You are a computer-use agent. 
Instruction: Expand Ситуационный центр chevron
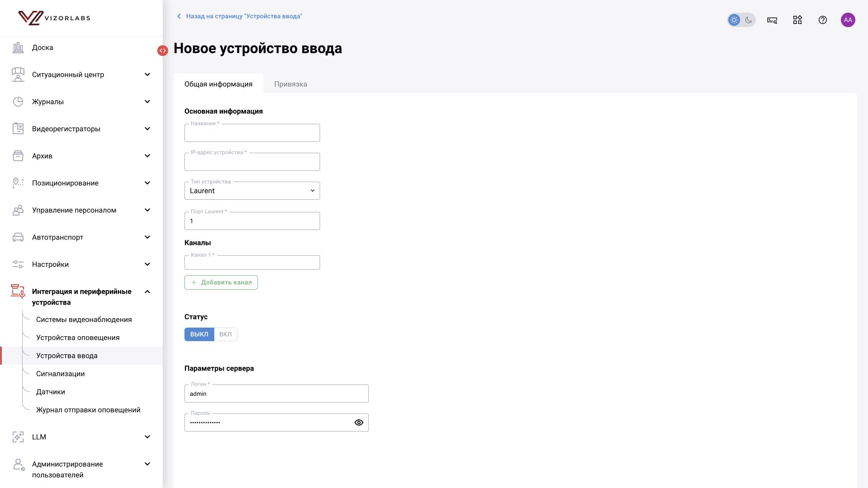tap(147, 75)
